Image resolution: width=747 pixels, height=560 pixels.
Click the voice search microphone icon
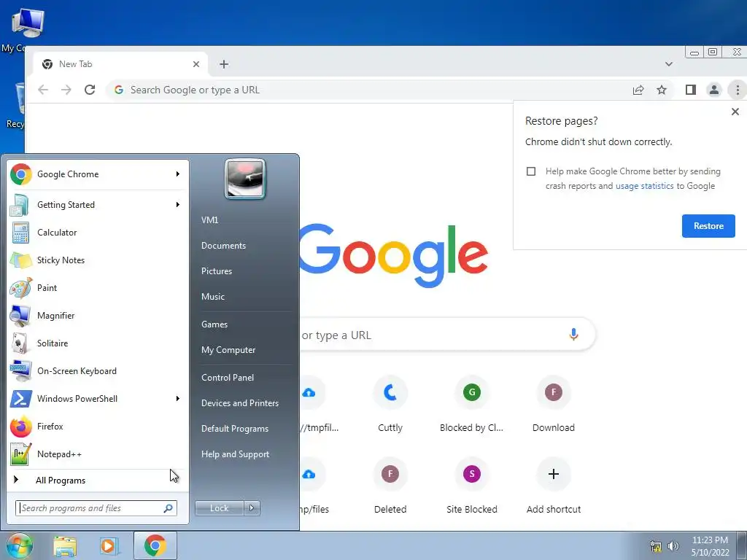(x=573, y=334)
